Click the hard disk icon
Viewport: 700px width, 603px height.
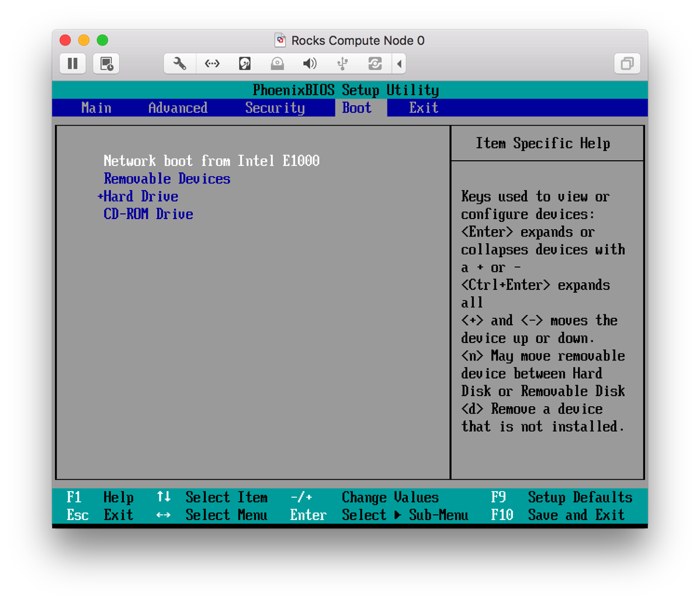click(245, 63)
